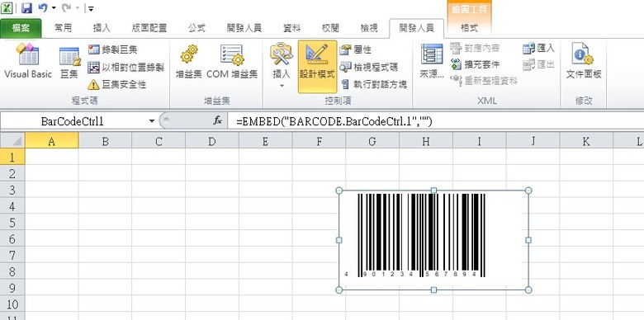The image size is (644, 320).
Task: Click the barcode's top-left resize handle
Action: (x=339, y=191)
